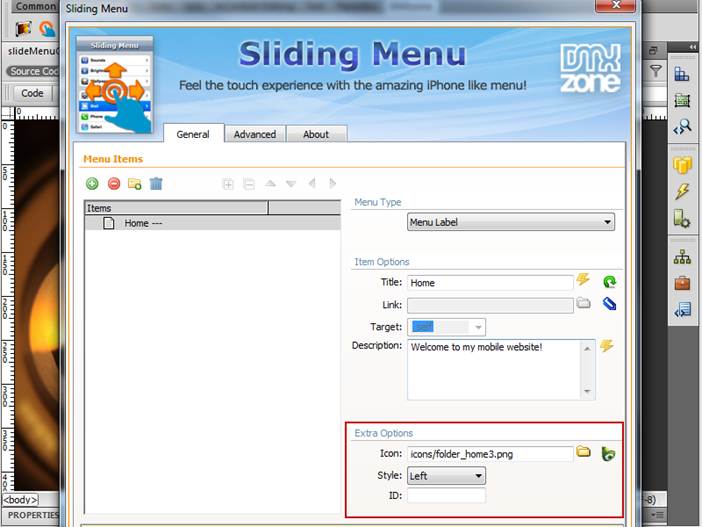
Task: Open the yellow databases panel icon in right dock
Action: point(682,165)
